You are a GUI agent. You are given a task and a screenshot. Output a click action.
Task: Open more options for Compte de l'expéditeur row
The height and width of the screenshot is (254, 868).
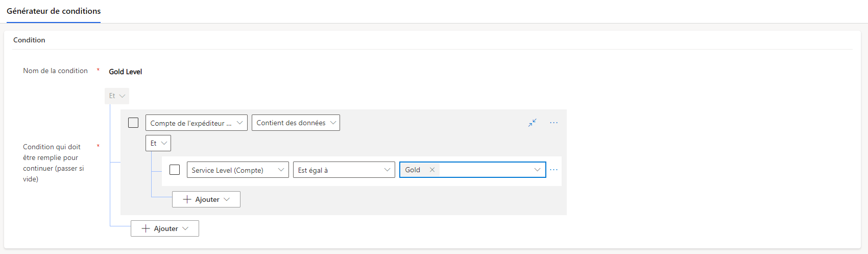pos(553,123)
